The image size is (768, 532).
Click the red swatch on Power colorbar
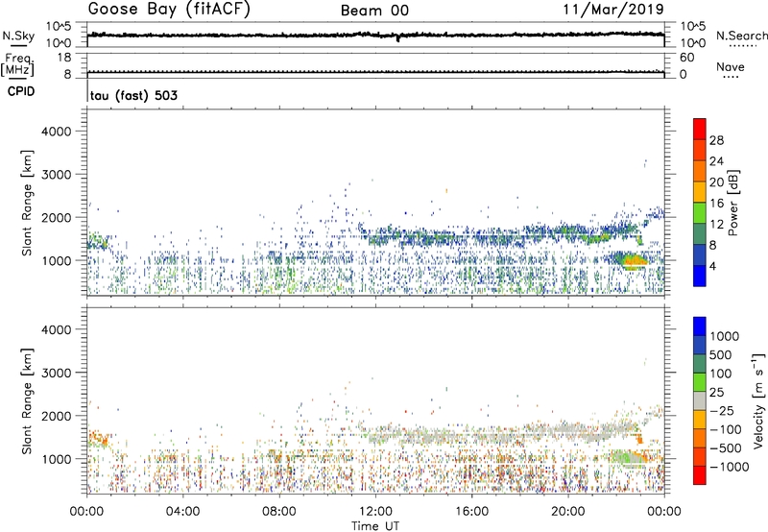pos(700,130)
